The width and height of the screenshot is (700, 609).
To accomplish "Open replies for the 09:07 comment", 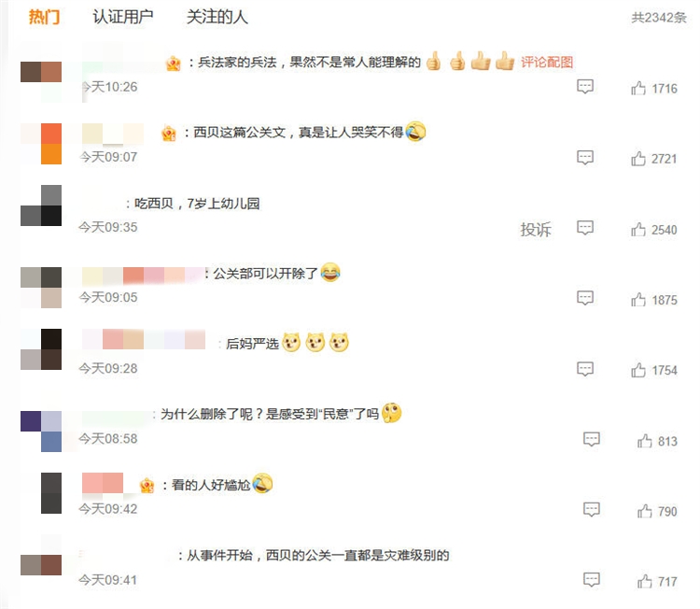I will click(585, 157).
